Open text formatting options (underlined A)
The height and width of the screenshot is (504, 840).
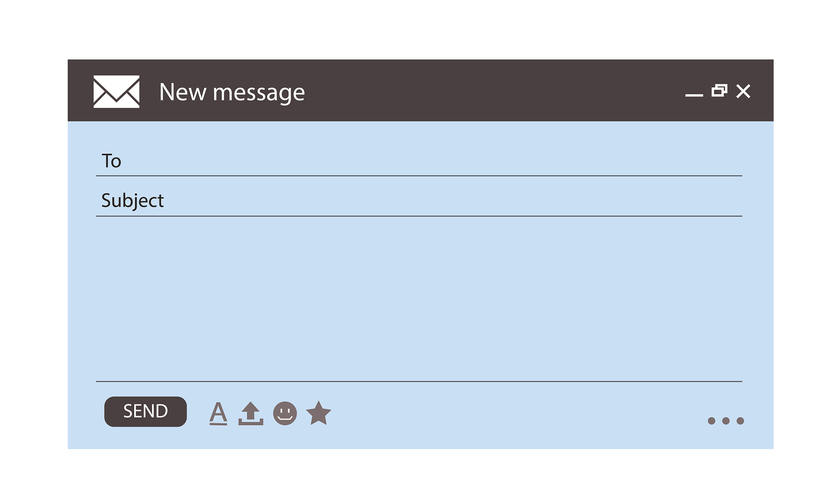tap(218, 413)
